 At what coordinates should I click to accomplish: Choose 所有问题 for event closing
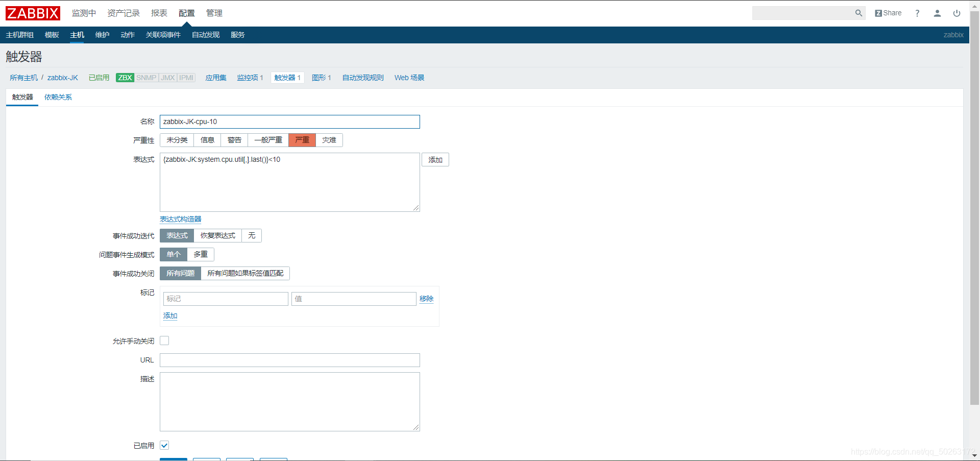(x=181, y=273)
